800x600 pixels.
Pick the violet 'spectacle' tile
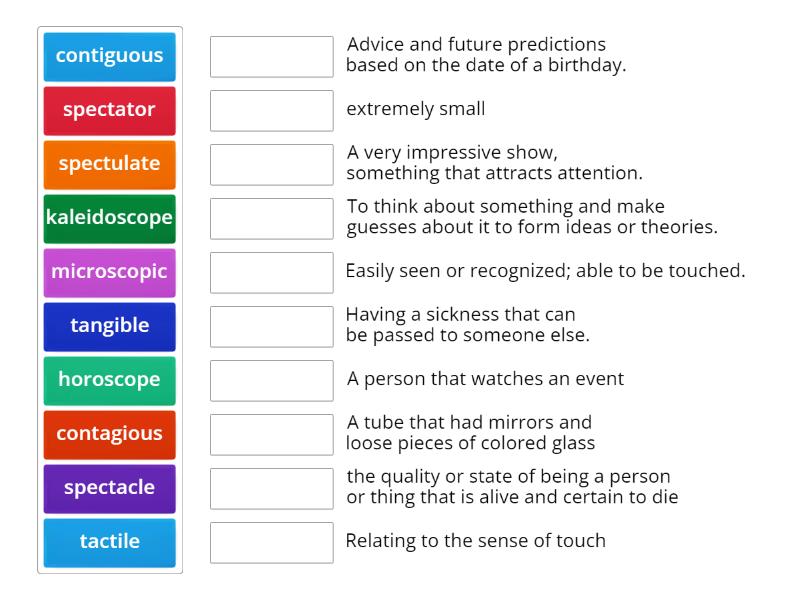pyautogui.click(x=110, y=488)
